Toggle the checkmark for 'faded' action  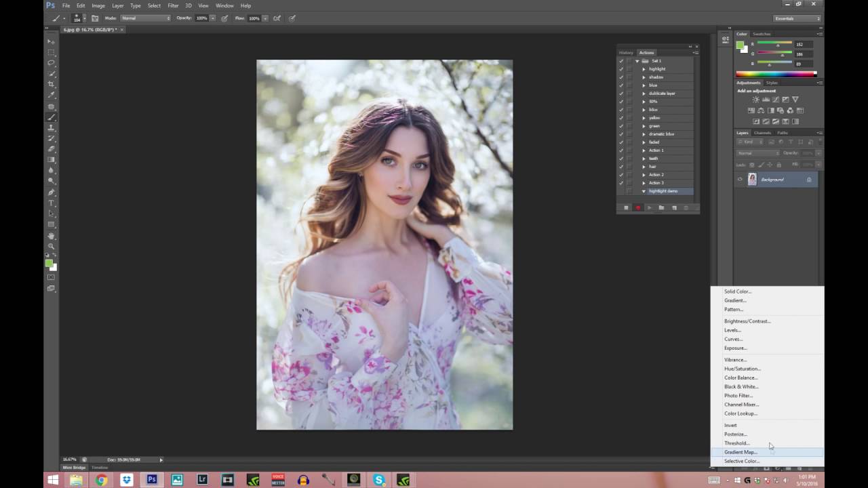(621, 142)
